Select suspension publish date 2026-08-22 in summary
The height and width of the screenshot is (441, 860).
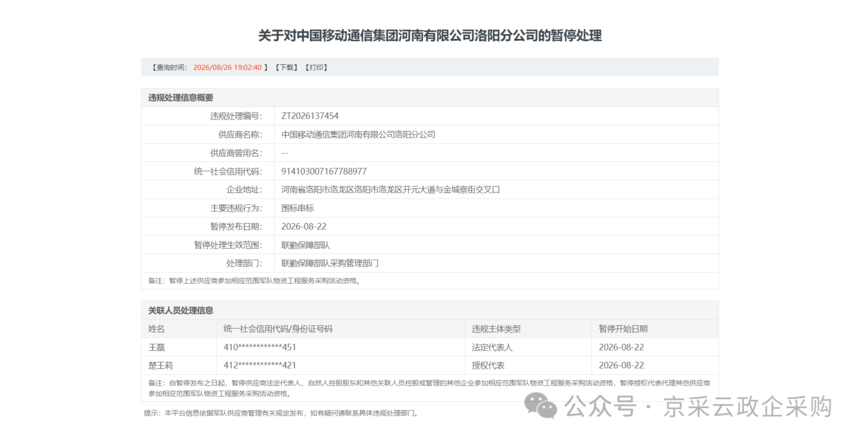(304, 227)
